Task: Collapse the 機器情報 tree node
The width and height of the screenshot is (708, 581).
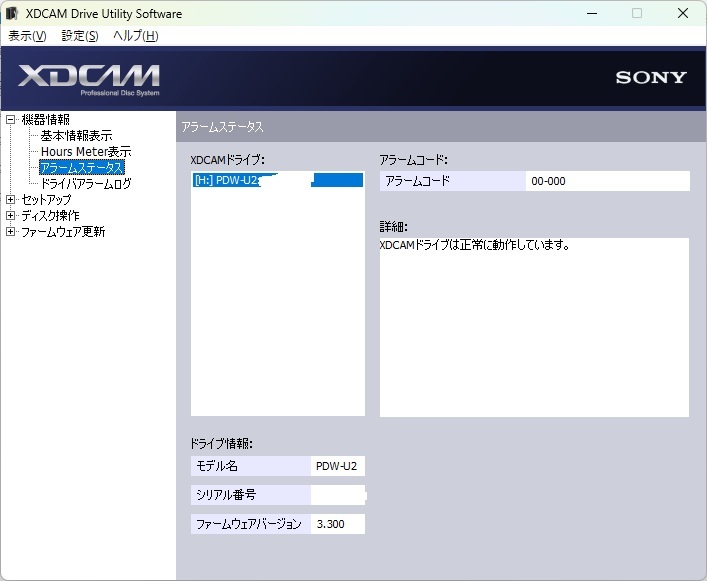Action: pos(10,120)
